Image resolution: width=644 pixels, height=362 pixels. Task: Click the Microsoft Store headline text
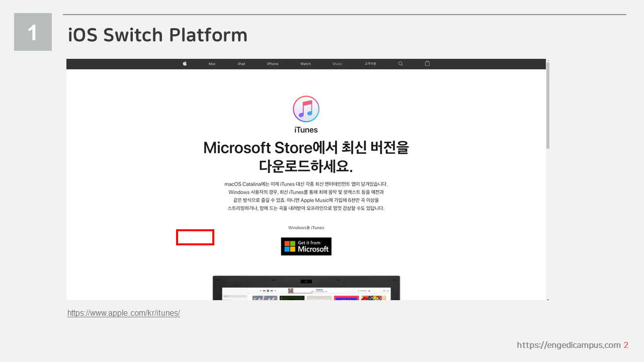(x=306, y=156)
